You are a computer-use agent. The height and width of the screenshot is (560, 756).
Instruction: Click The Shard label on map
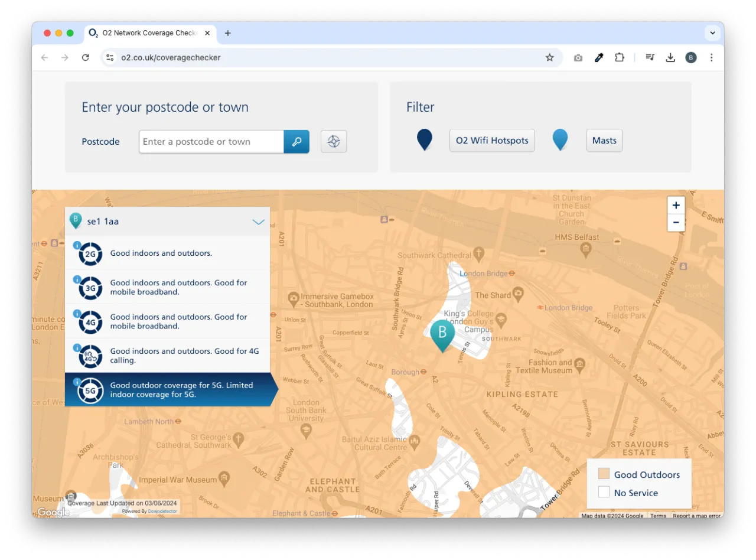coord(493,295)
